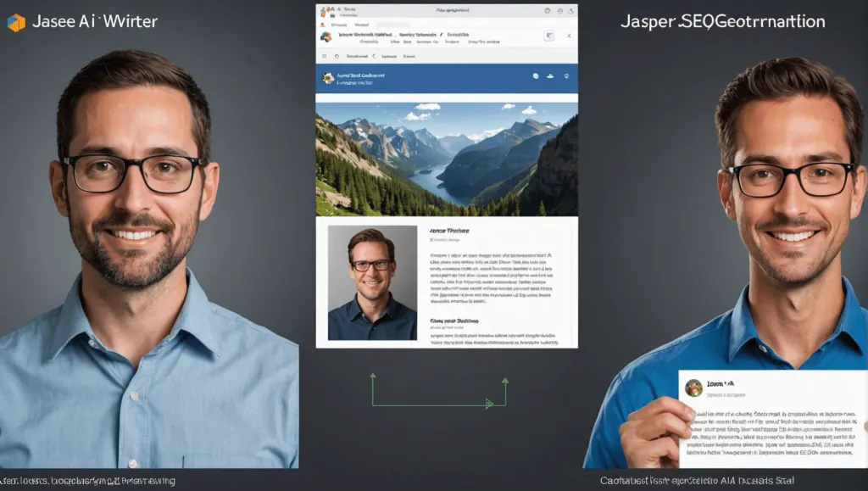Open the mountain lake landscape image

click(447, 159)
